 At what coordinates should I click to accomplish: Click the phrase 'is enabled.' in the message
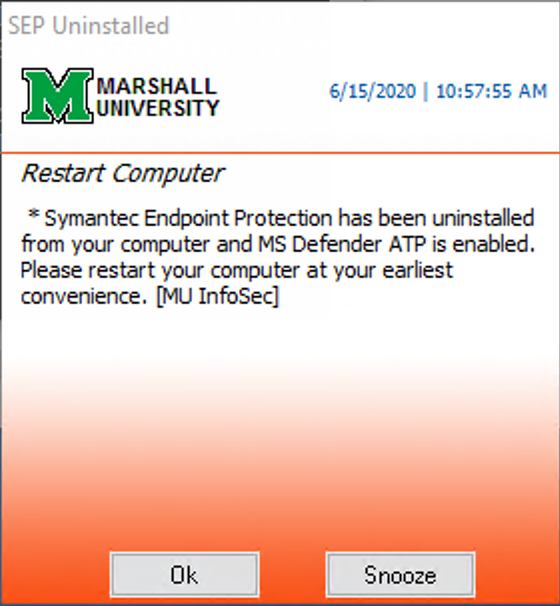tap(483, 244)
